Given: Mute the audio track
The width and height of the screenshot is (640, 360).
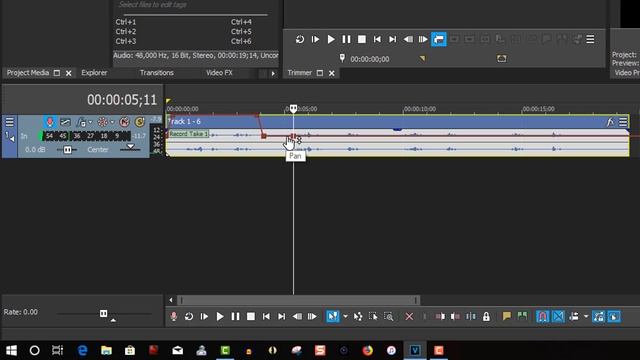Looking at the screenshot, I should 124,122.
